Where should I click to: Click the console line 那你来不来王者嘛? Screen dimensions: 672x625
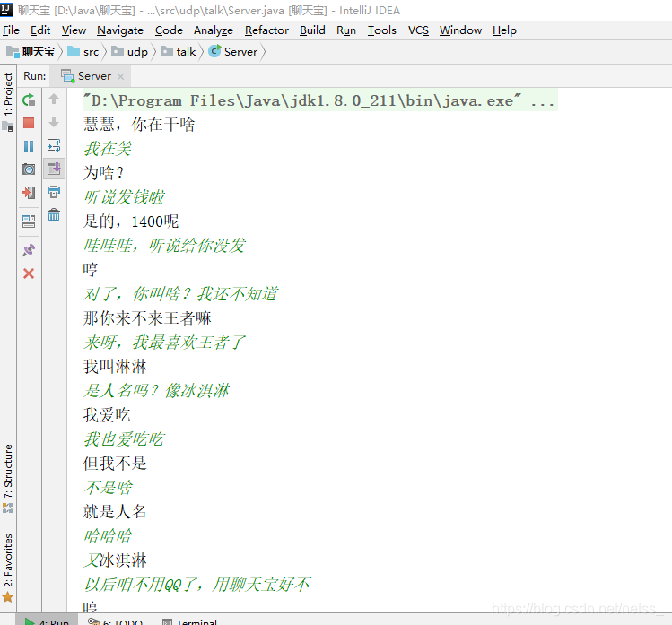click(x=147, y=318)
